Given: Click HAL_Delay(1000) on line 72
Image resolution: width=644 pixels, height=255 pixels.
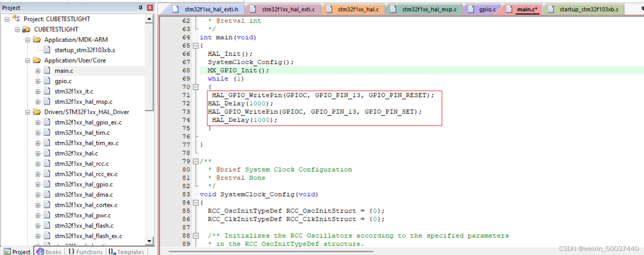Looking at the screenshot, I should coord(238,103).
